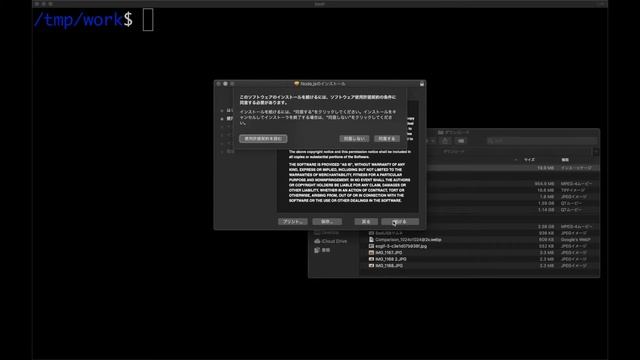Click the iCloud Drive cloud icon
This screenshot has height=360, width=640.
317,241
